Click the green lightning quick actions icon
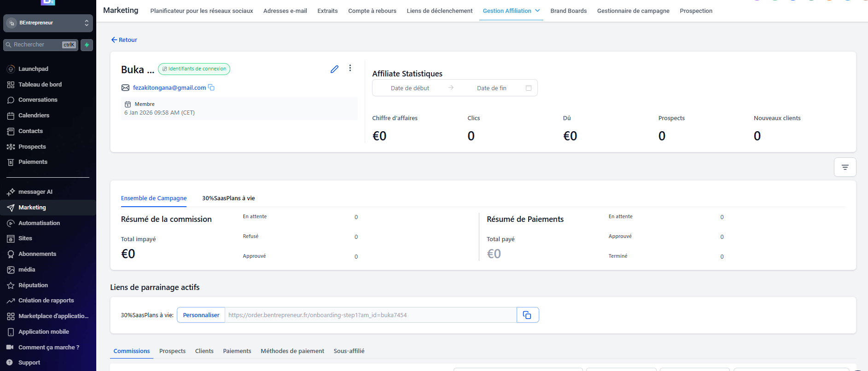The image size is (868, 371). (x=87, y=45)
